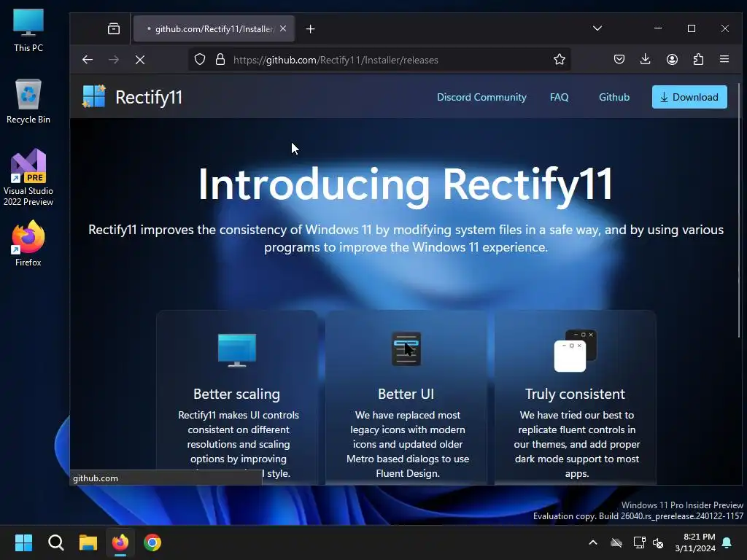Select the Firefox desktop shortcut
The image size is (747, 560).
pyautogui.click(x=28, y=244)
